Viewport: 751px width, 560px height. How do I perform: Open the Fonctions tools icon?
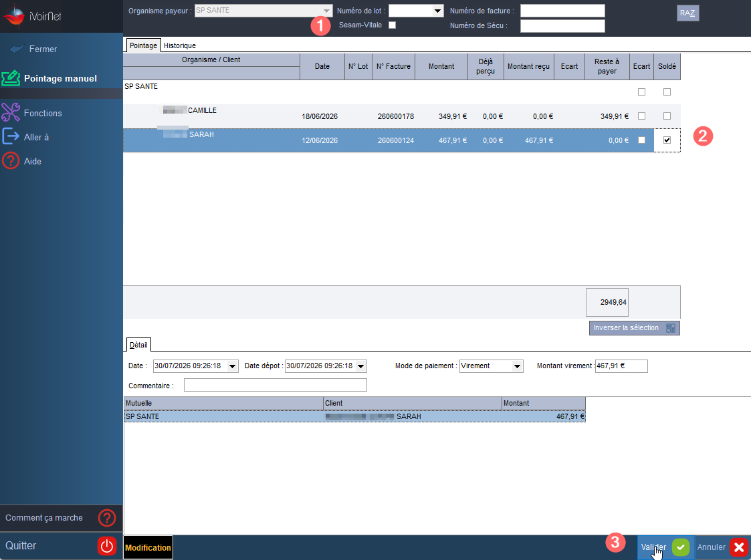click(11, 112)
